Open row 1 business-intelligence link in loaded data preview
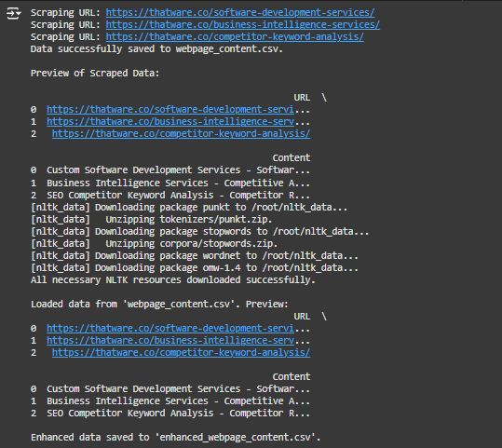The image size is (502, 448). click(170, 340)
